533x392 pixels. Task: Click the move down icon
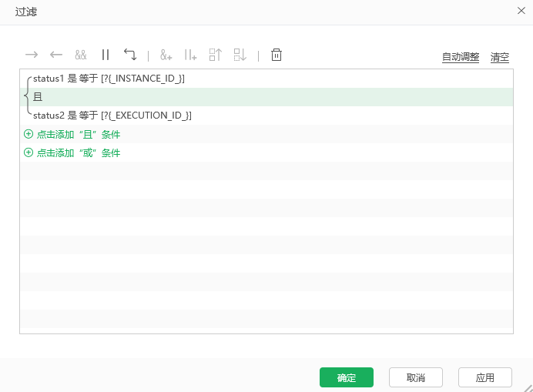pos(240,55)
